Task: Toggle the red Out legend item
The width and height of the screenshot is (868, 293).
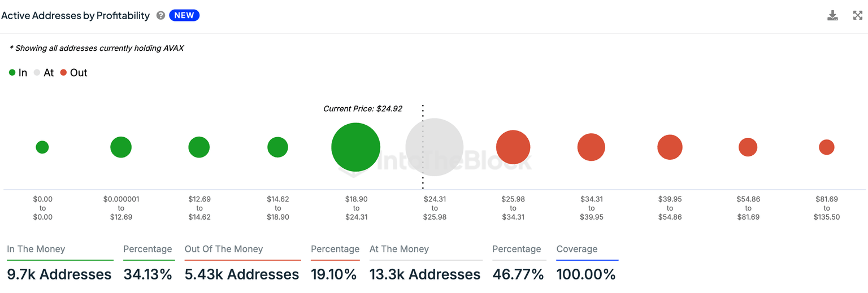Action: click(x=74, y=73)
